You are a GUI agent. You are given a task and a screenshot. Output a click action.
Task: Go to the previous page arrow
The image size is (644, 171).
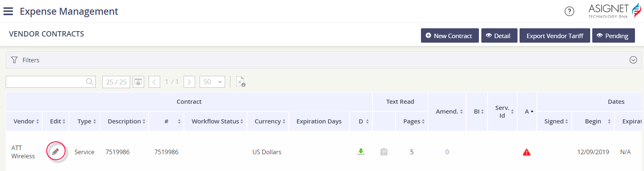pos(154,82)
